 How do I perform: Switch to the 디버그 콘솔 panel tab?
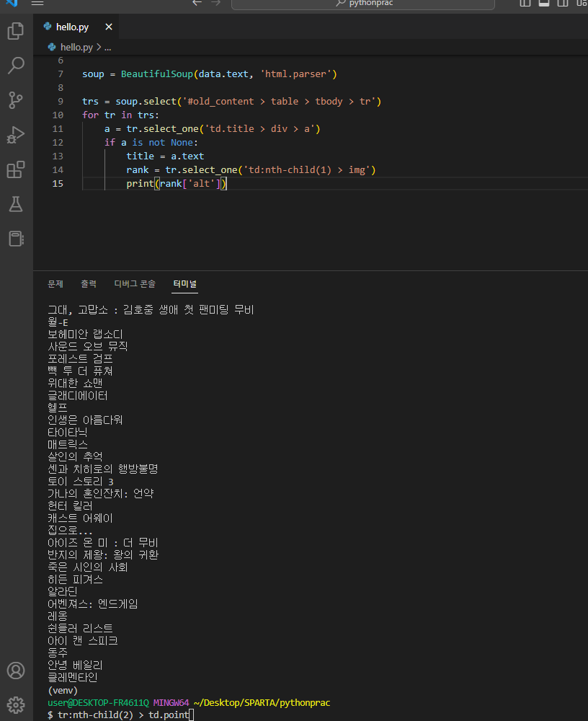(135, 283)
